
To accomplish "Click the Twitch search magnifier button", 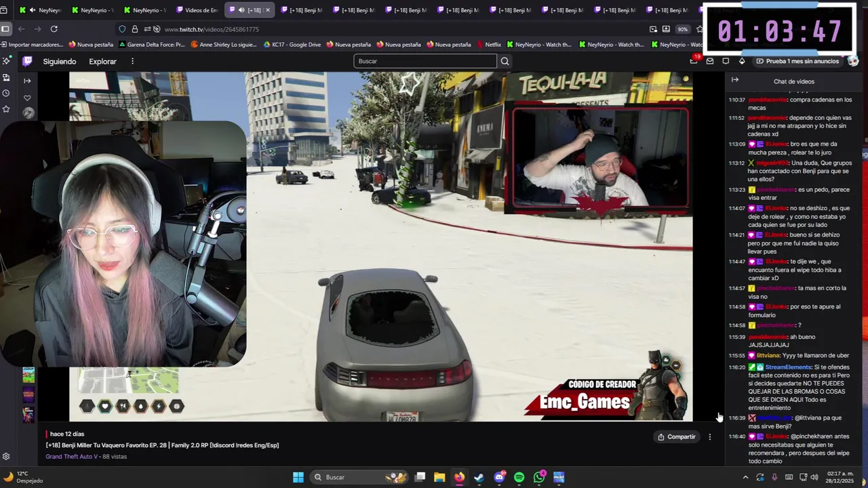I will [505, 61].
